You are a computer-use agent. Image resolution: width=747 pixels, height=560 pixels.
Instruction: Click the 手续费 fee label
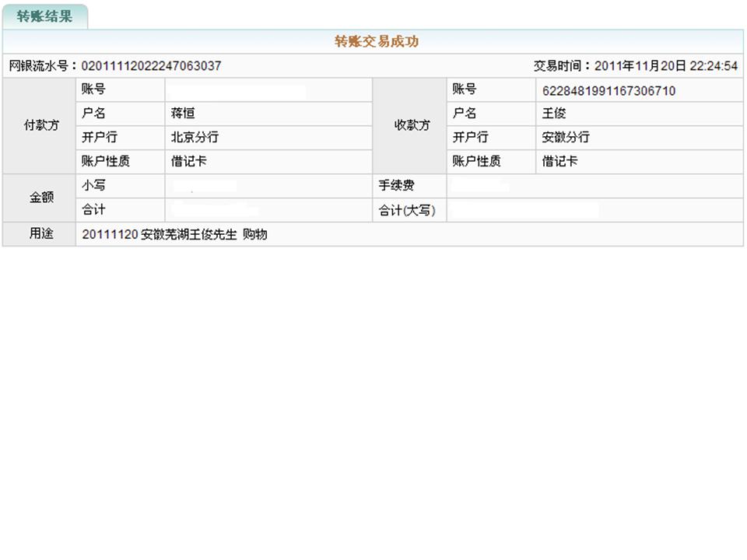coord(396,186)
